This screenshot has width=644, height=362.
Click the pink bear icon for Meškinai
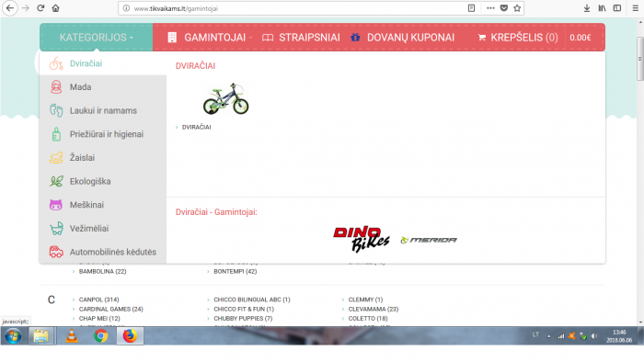pyautogui.click(x=56, y=205)
